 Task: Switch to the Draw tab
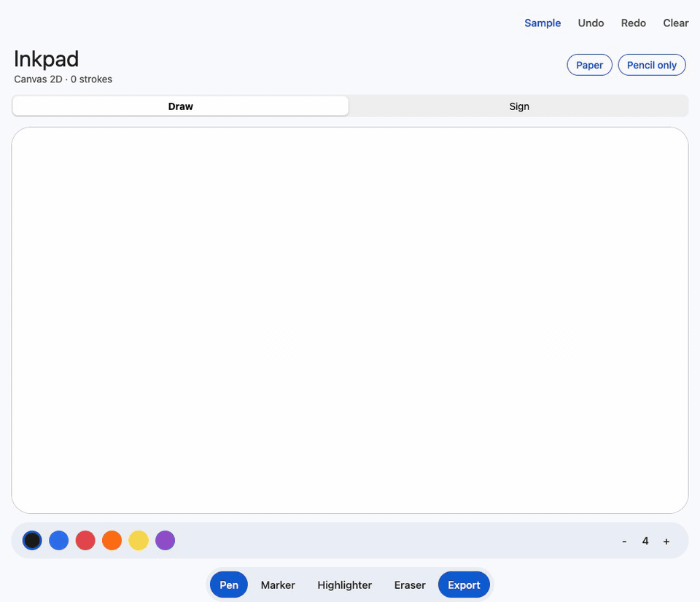point(180,106)
